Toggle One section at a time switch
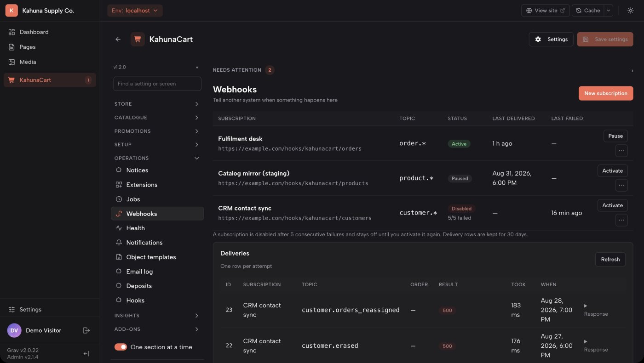This screenshot has width=644, height=363. coord(121,347)
